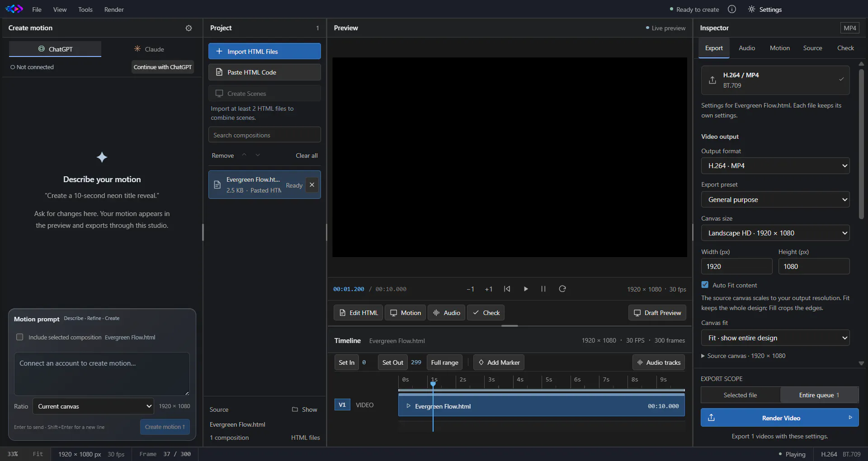The image size is (868, 461).
Task: Choose Entire queue export scope
Action: (x=819, y=395)
